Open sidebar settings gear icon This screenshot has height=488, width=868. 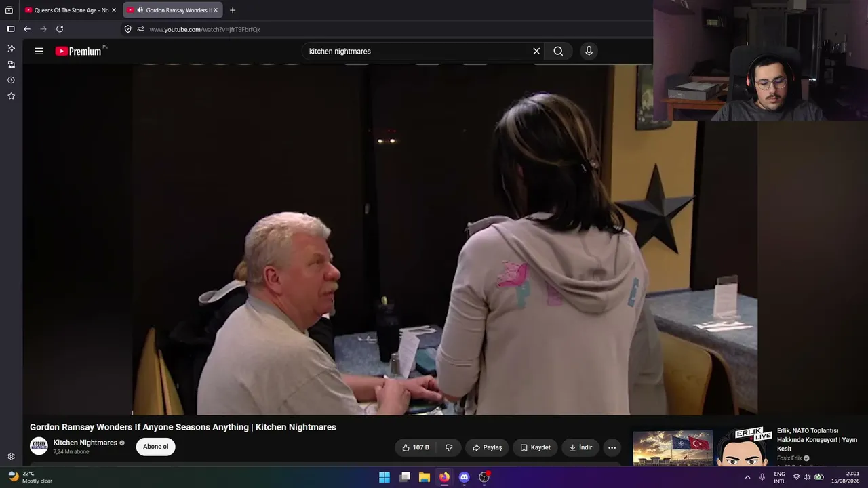coord(11,457)
